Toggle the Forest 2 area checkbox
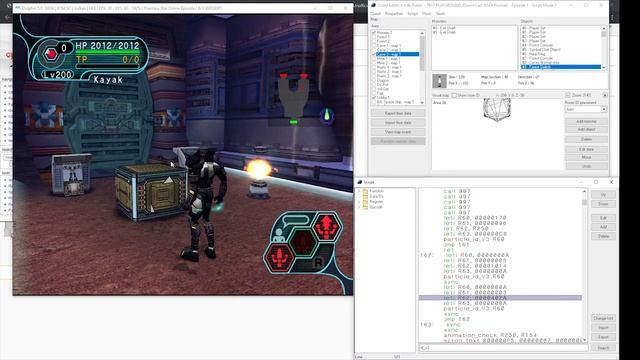640x360 pixels. pyautogui.click(x=373, y=41)
